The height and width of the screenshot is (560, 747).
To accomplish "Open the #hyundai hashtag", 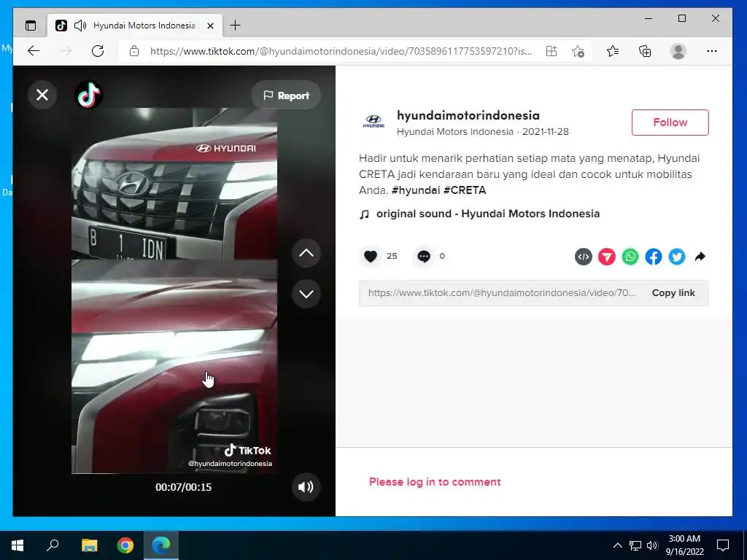I will click(415, 190).
